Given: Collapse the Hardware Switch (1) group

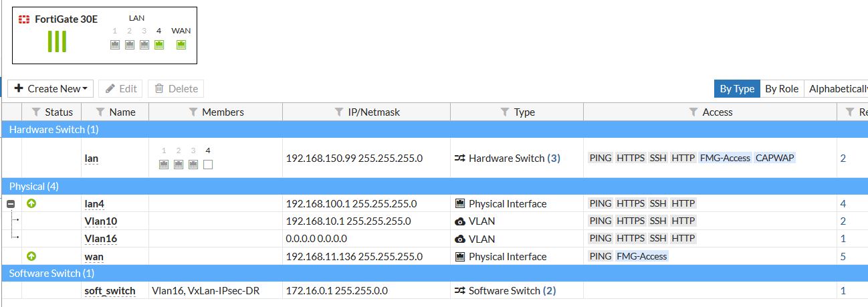Looking at the screenshot, I should (x=54, y=129).
